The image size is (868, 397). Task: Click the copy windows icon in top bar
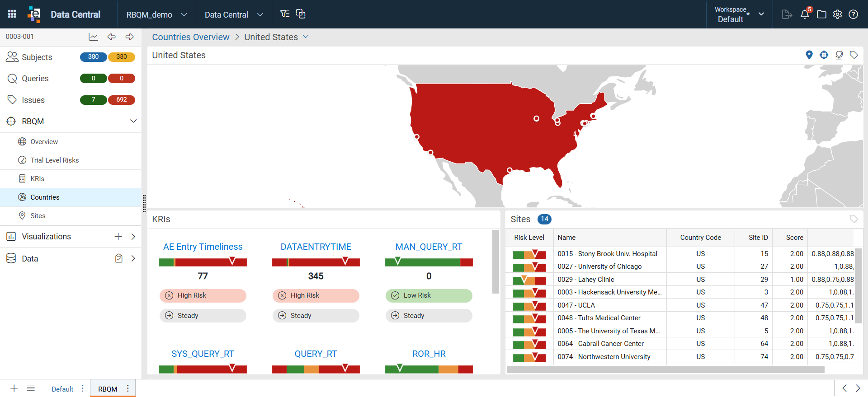301,14
